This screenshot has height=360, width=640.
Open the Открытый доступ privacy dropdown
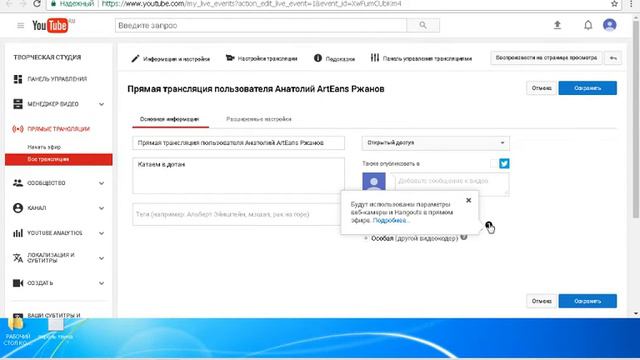pyautogui.click(x=435, y=143)
